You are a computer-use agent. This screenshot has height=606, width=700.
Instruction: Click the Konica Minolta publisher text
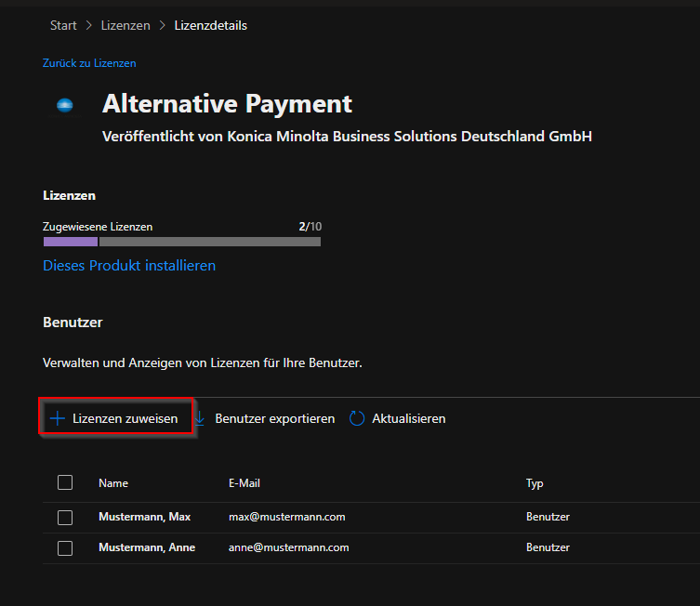tap(347, 136)
